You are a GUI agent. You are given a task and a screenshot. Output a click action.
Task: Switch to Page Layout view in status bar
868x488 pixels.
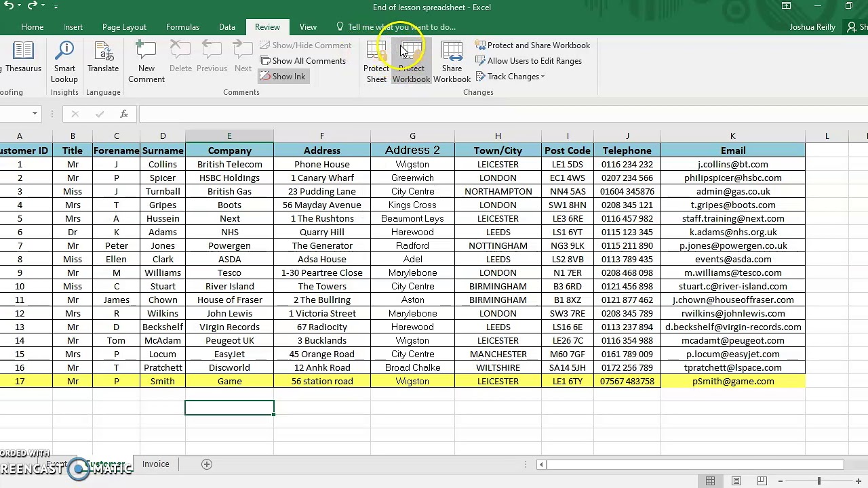[736, 481]
